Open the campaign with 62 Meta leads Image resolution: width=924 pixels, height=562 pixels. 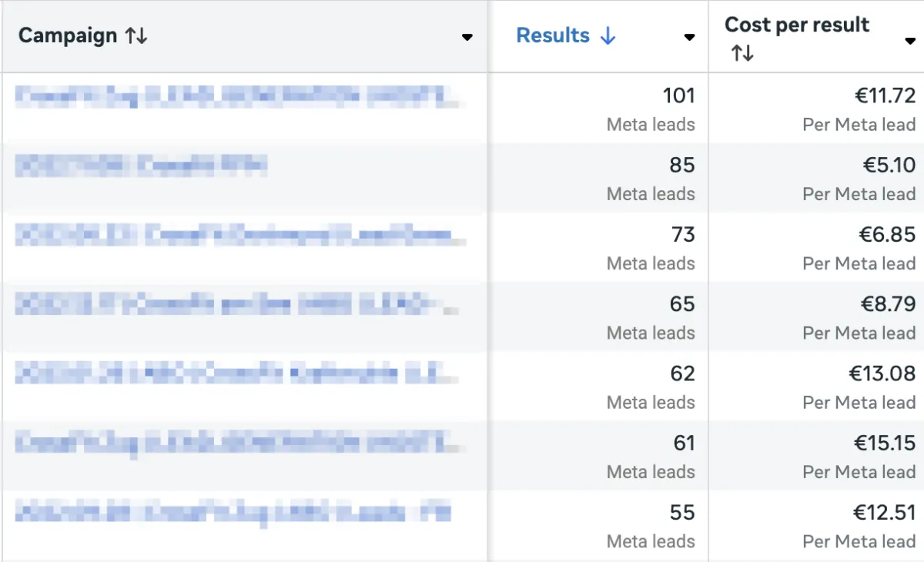238,375
